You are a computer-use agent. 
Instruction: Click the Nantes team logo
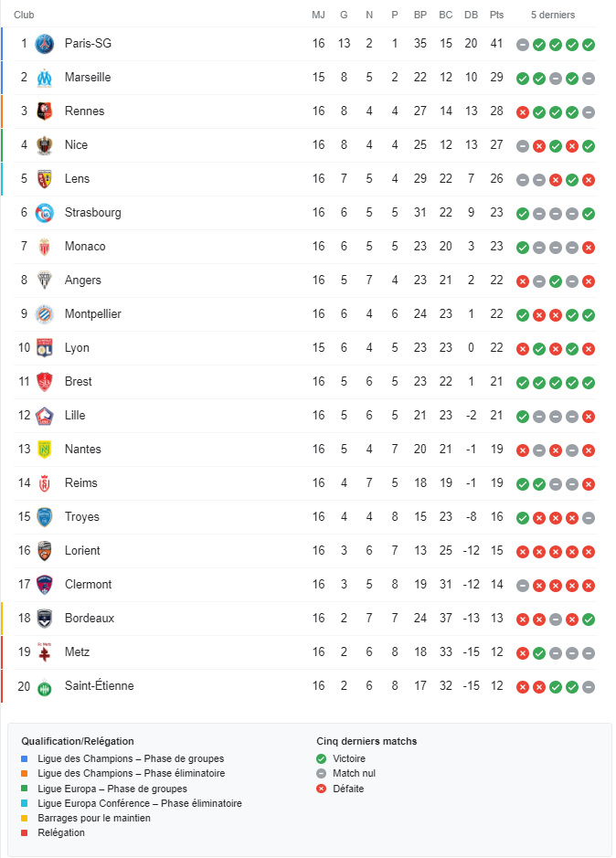pos(44,450)
